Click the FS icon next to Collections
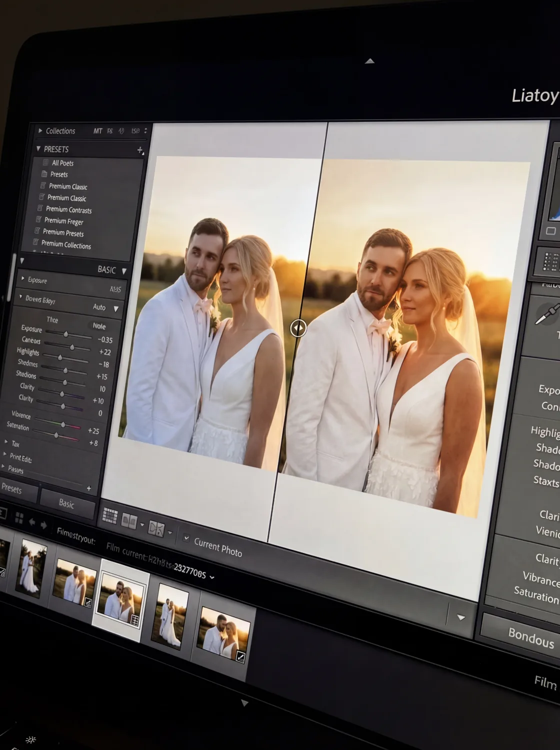The image size is (560, 750). pyautogui.click(x=110, y=131)
